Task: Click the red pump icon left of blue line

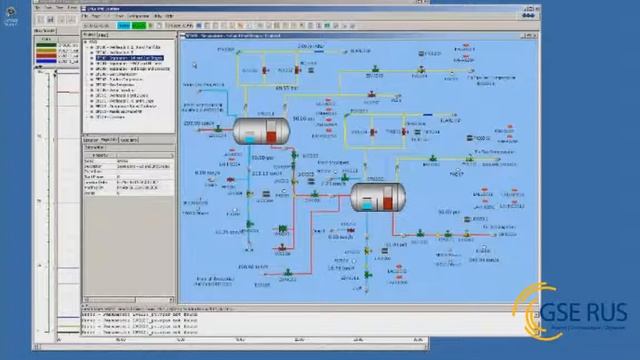Action: click(231, 180)
